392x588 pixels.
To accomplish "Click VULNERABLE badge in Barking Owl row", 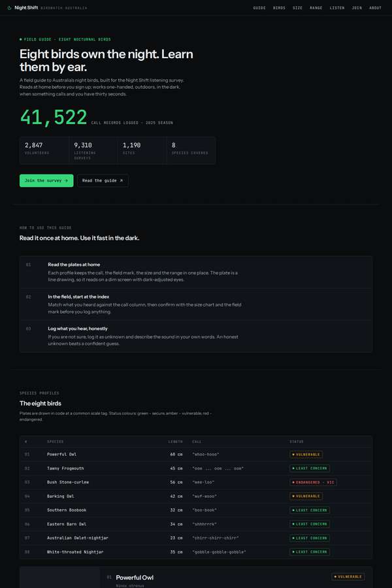I will click(x=306, y=496).
